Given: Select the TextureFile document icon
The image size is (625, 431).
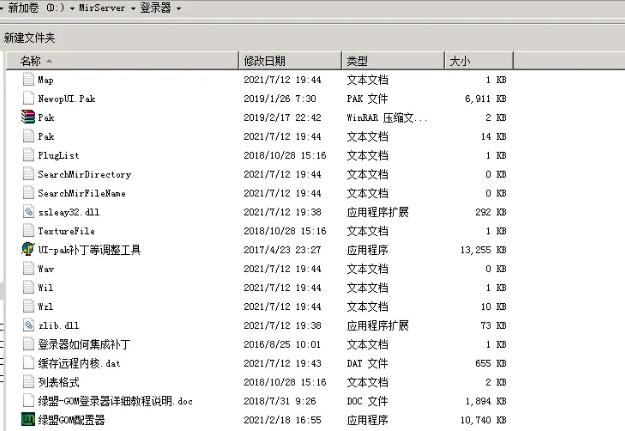Looking at the screenshot, I should [x=28, y=230].
